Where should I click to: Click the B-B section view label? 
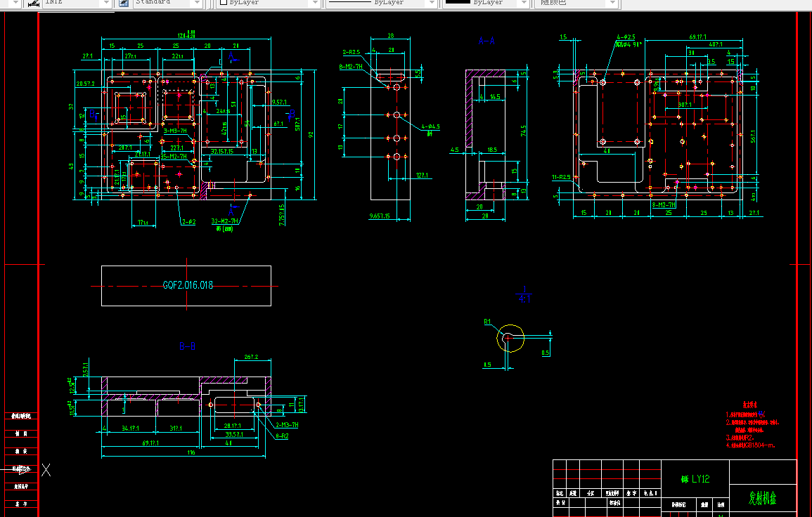(x=187, y=346)
